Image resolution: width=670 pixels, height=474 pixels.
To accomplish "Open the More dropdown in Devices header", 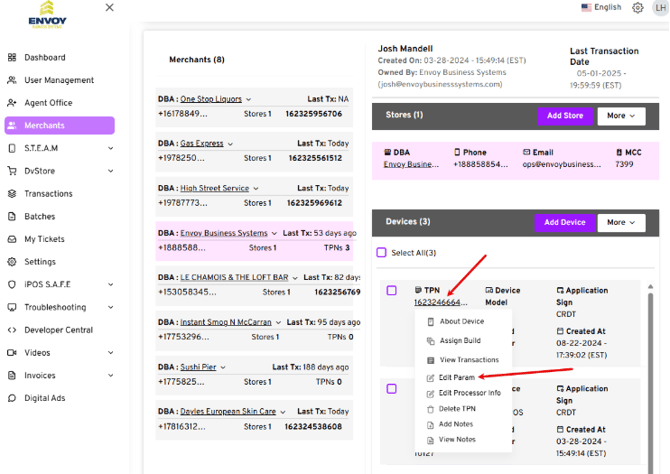I will [x=621, y=222].
